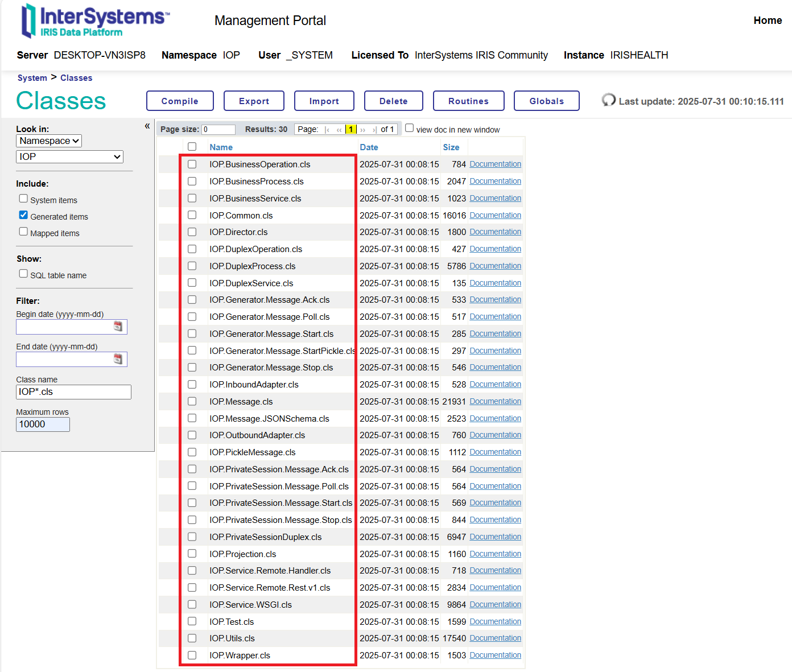Navigate to System in the breadcrumb

pyautogui.click(x=32, y=78)
